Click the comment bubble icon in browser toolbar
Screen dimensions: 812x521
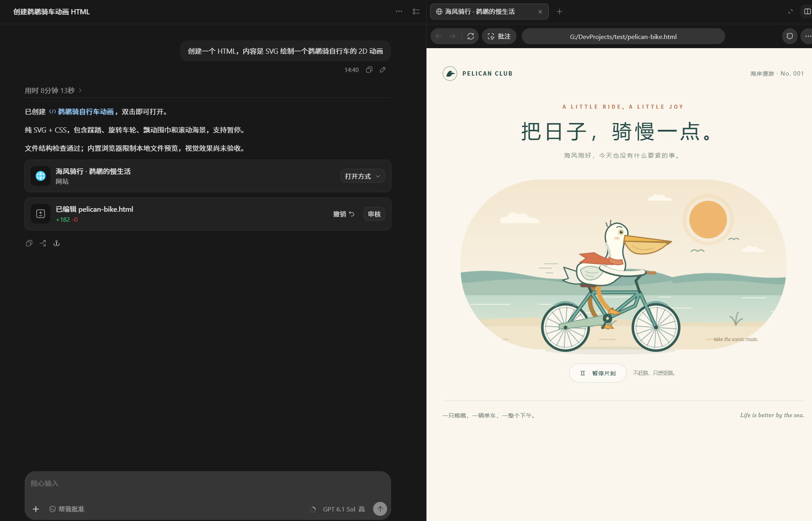pos(789,36)
